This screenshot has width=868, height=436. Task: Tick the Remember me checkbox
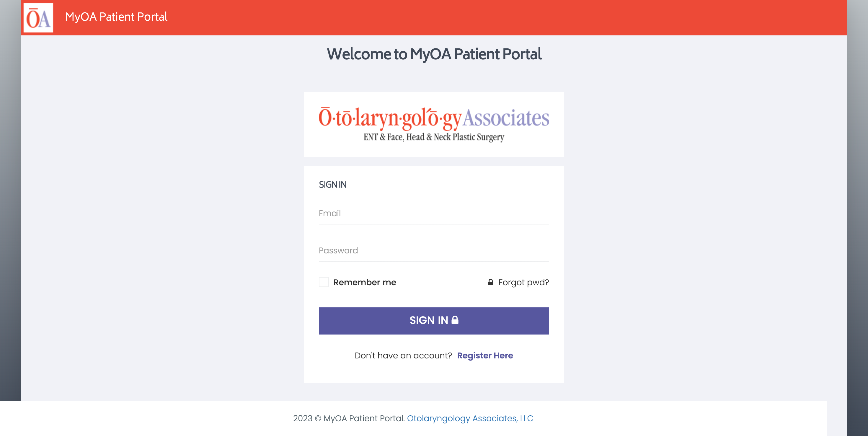(324, 282)
